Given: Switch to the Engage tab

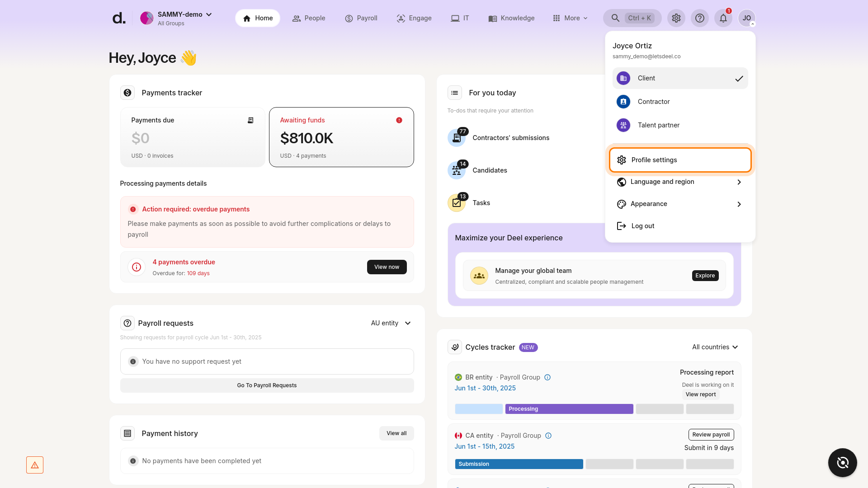Looking at the screenshot, I should click(x=414, y=18).
